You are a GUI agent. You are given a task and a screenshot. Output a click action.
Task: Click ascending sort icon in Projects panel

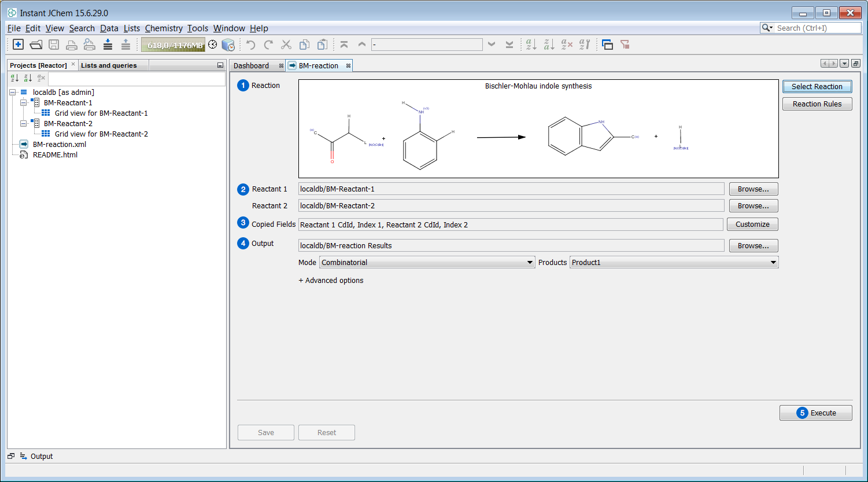[x=15, y=78]
